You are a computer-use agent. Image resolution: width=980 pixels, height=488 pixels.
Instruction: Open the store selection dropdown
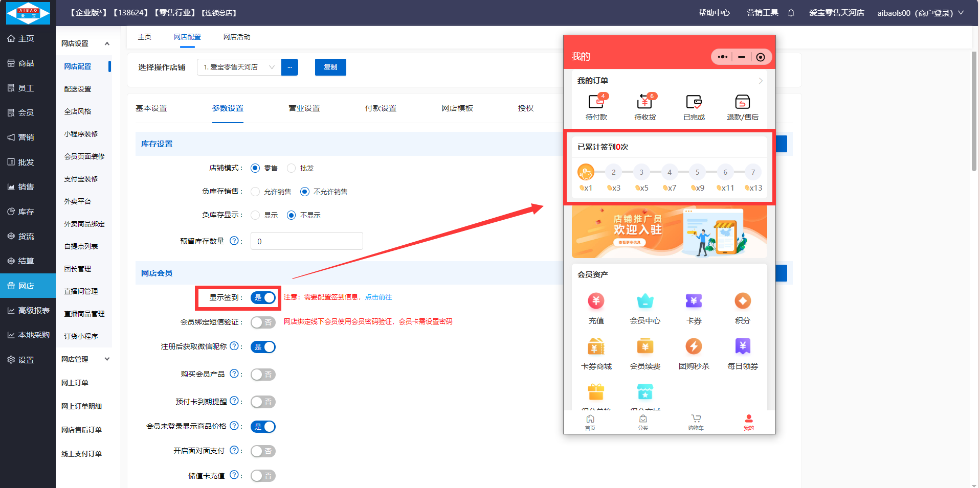point(239,67)
